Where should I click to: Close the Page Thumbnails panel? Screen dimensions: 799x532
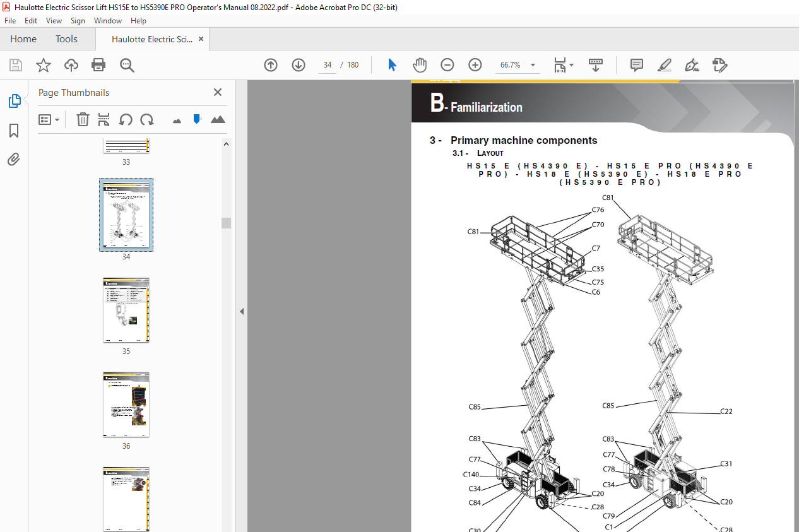click(218, 92)
